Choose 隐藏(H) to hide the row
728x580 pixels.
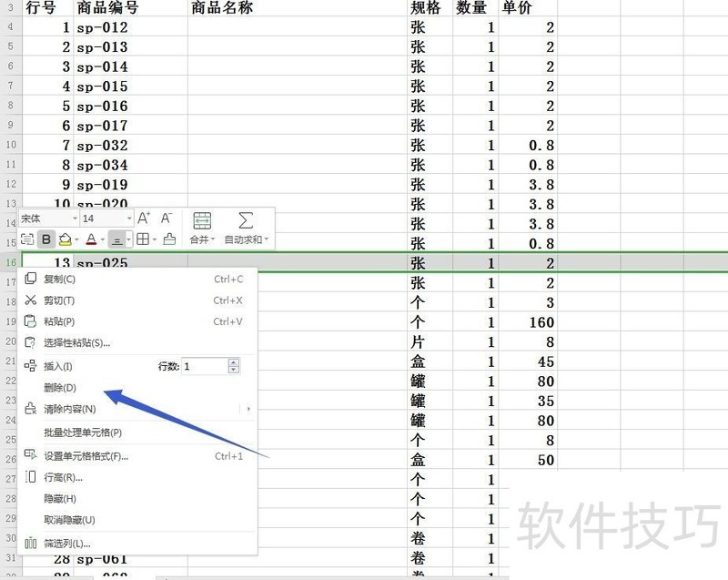pos(137,499)
